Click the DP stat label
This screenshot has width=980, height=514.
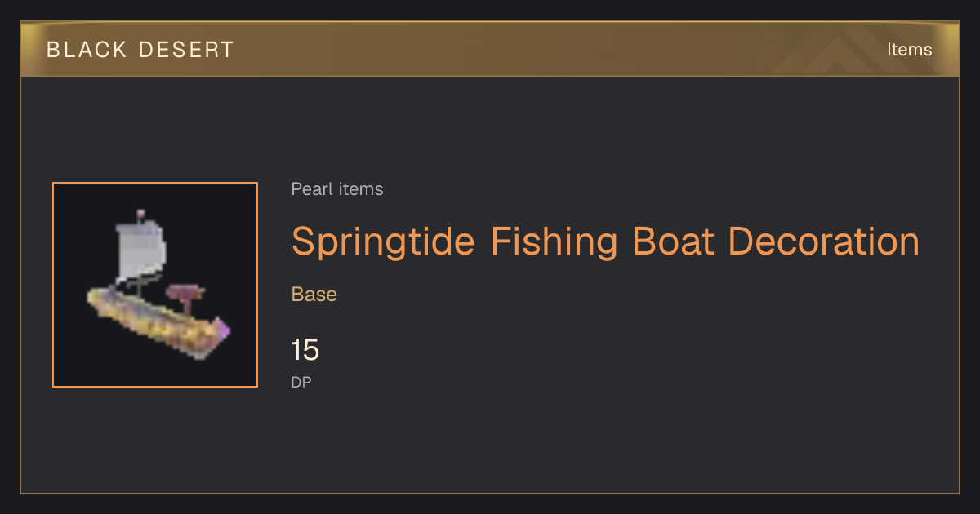301,382
